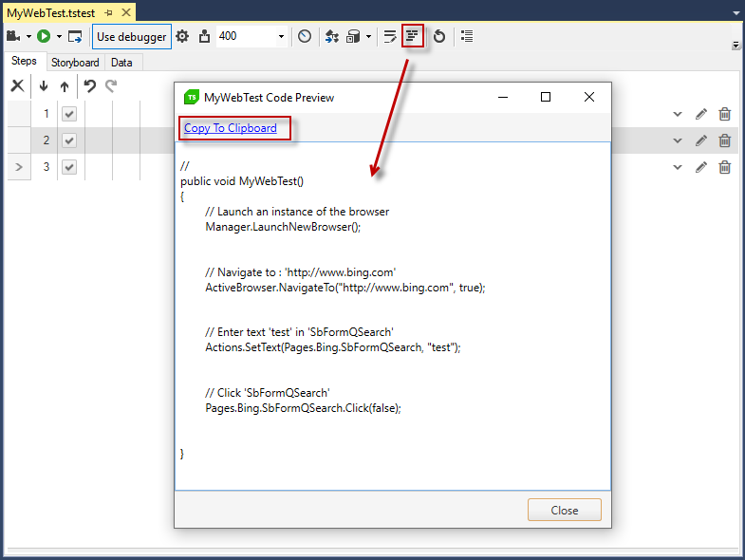Delete step 3 with trash icon
Screen dimensions: 745x560
[724, 167]
